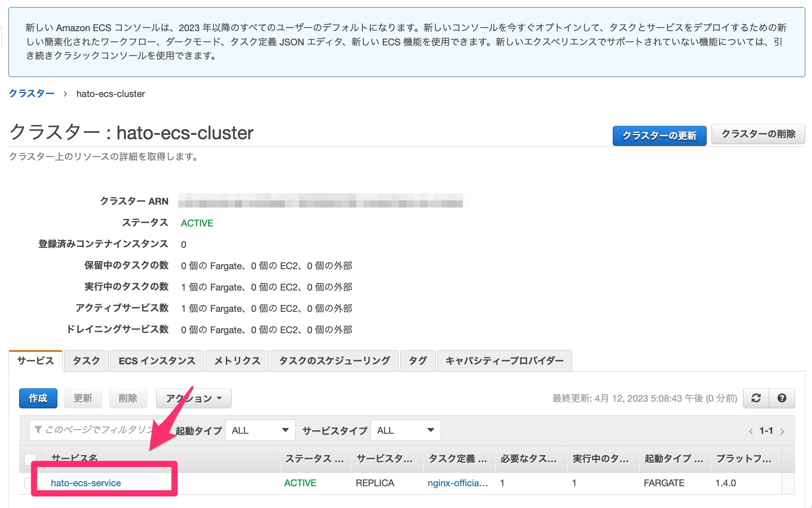Image resolution: width=812 pixels, height=508 pixels.
Task: Open help via the question mark icon
Action: click(x=782, y=398)
